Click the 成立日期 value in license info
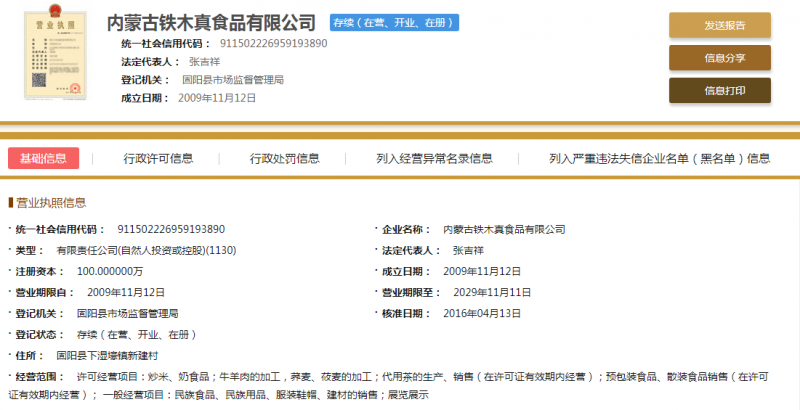Image resolution: width=800 pixels, height=410 pixels. click(482, 271)
